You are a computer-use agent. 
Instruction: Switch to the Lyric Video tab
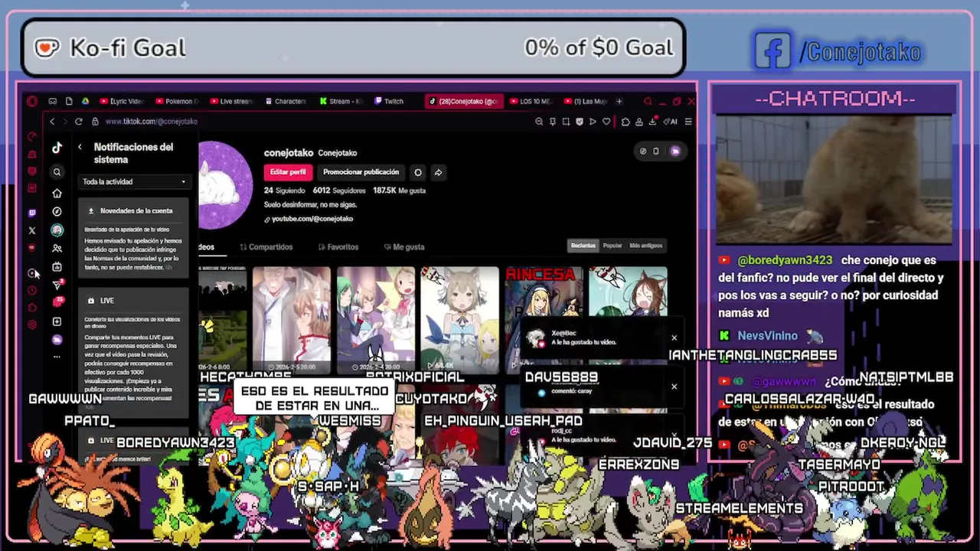pos(122,101)
